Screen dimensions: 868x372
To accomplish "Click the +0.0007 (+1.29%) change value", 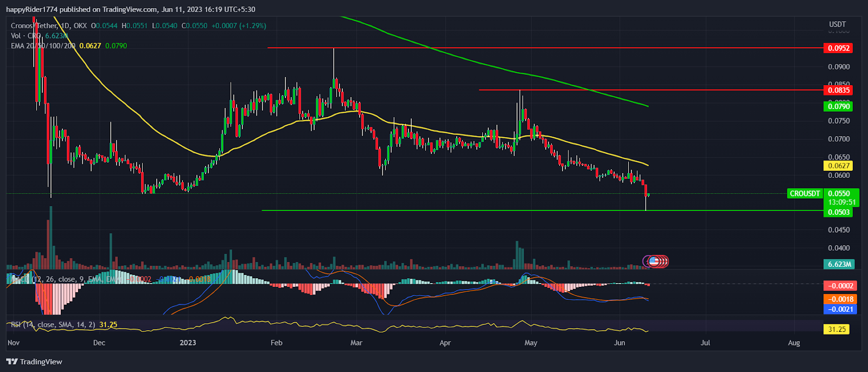I will pos(239,25).
